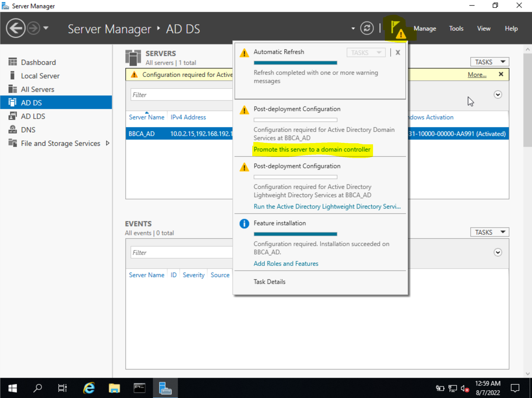Click the DNS sidebar icon

pyautogui.click(x=12, y=129)
